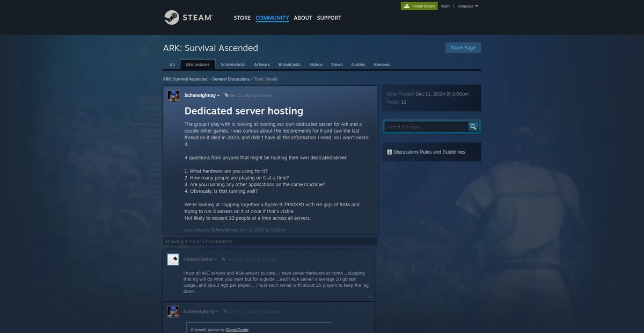
Task: Switch to the Videos tab
Action: 316,64
